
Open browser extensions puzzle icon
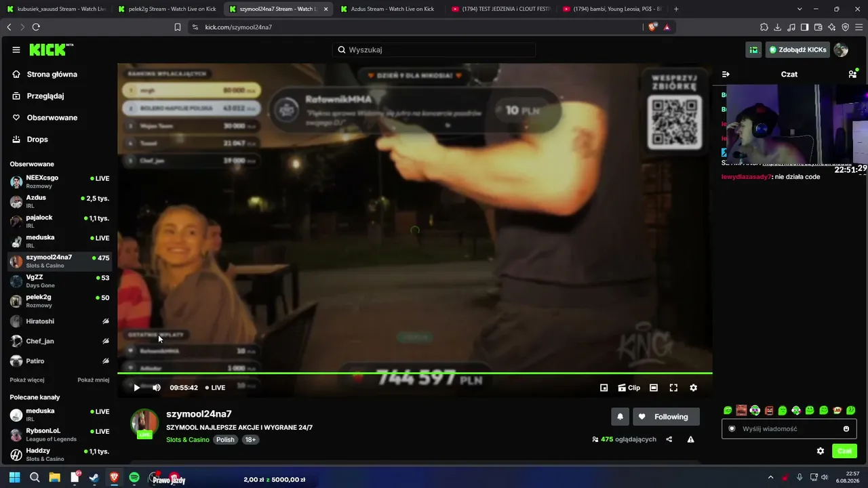click(x=764, y=27)
